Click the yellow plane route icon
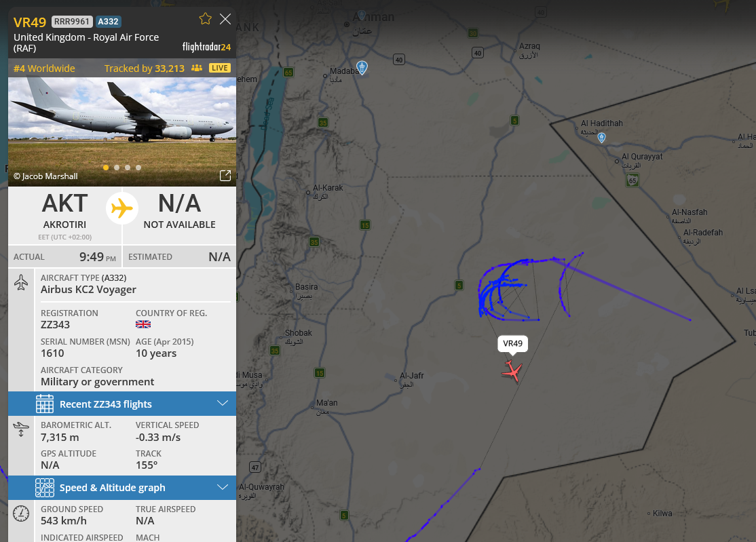 pos(122,209)
